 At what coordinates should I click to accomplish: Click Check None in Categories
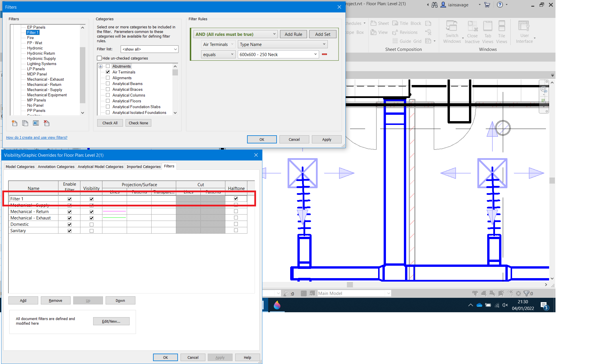138,123
